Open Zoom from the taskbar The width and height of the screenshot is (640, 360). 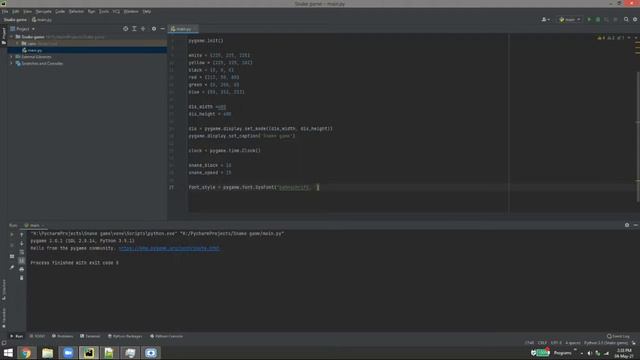click(68, 353)
